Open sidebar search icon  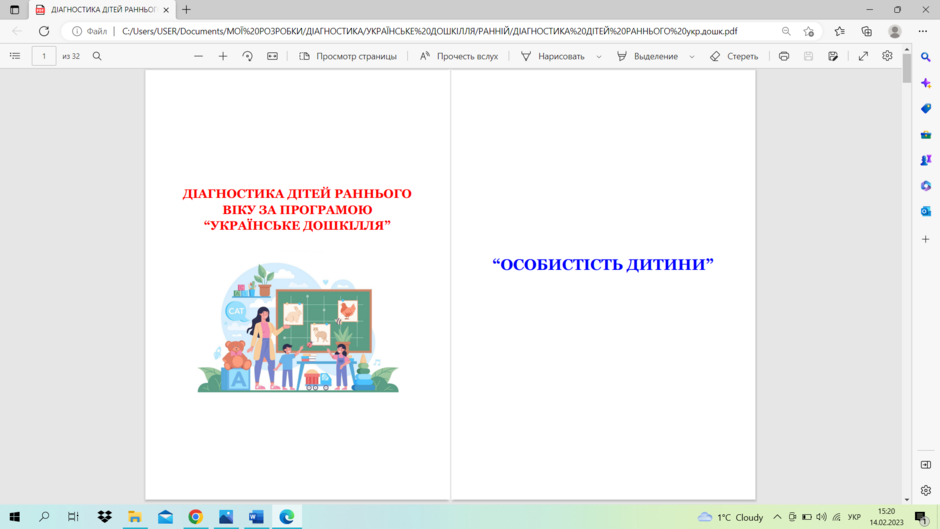click(x=926, y=57)
